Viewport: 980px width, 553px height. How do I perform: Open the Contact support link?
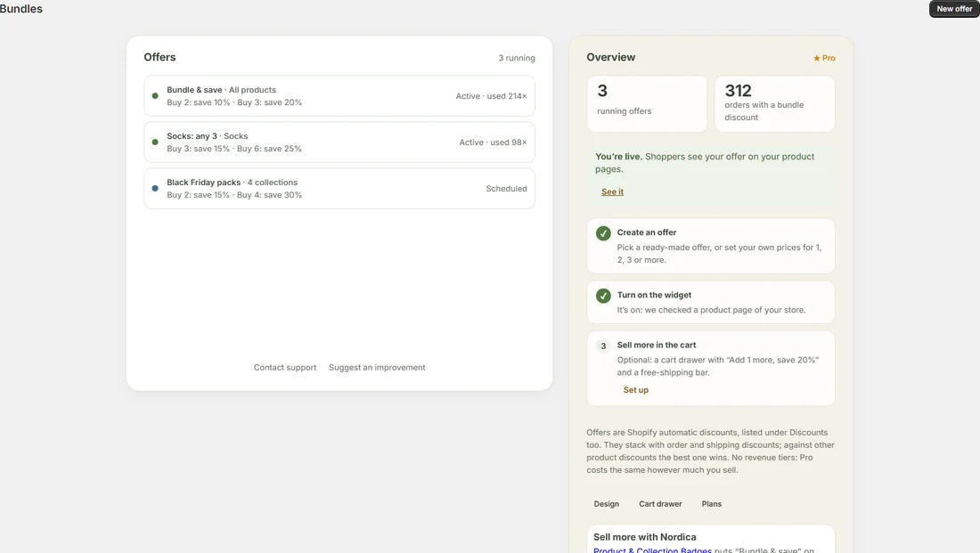pyautogui.click(x=285, y=368)
